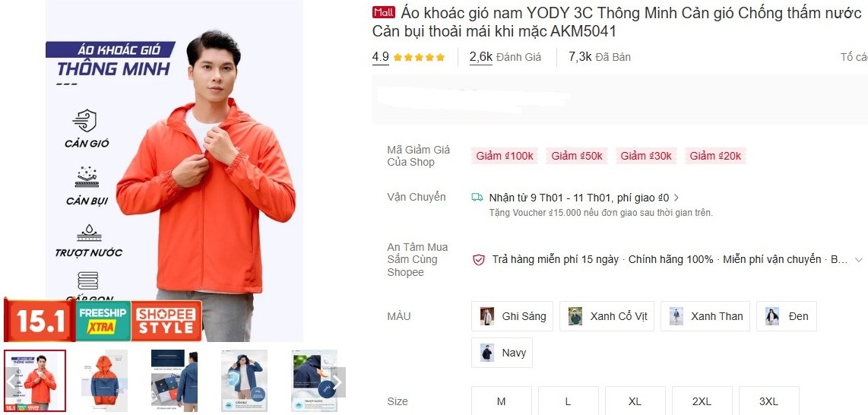Show previous product thumbnails with left arrow
The height and width of the screenshot is (415, 868).
[x=11, y=381]
